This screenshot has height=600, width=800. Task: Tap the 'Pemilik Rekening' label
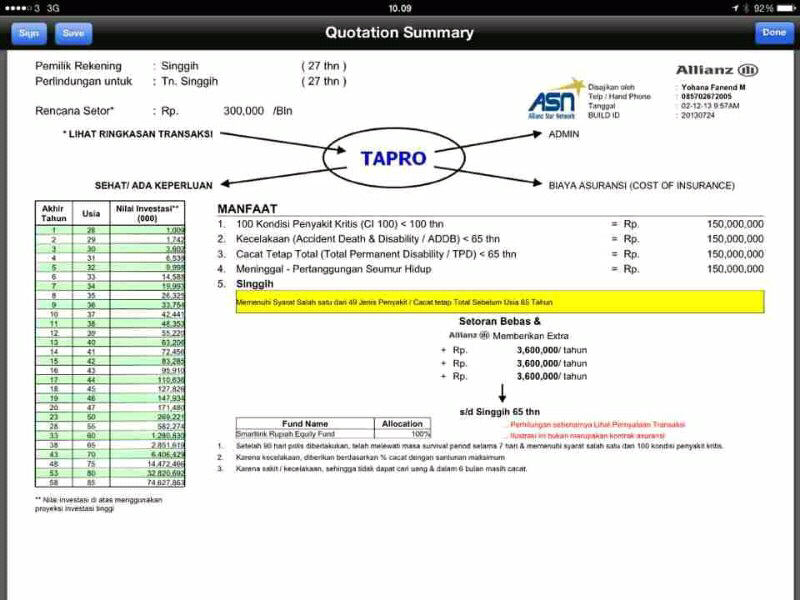tap(78, 66)
